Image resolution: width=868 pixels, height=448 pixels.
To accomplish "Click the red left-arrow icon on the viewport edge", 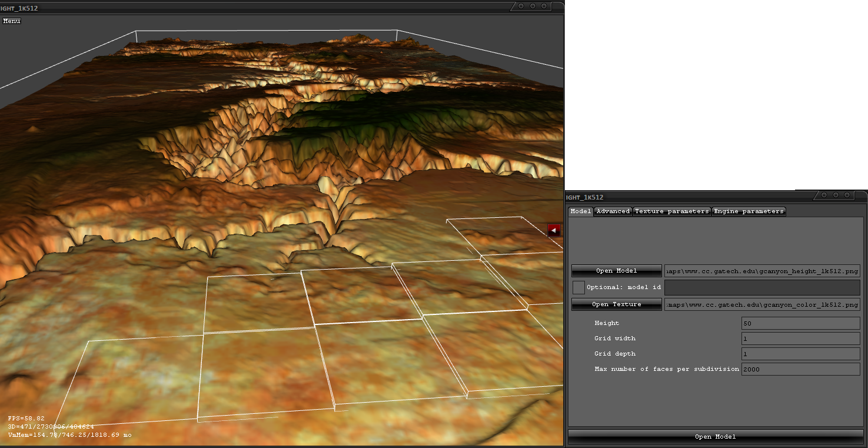I will coord(554,231).
